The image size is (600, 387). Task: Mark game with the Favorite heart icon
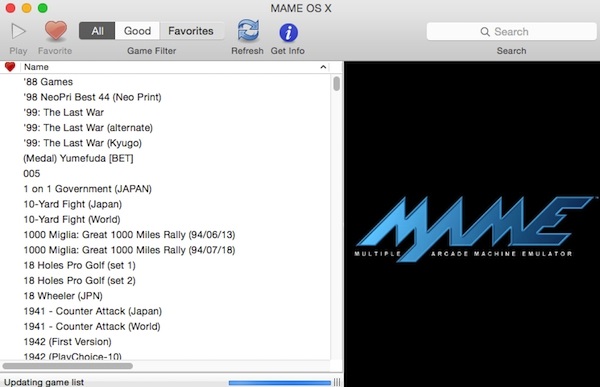(x=55, y=31)
